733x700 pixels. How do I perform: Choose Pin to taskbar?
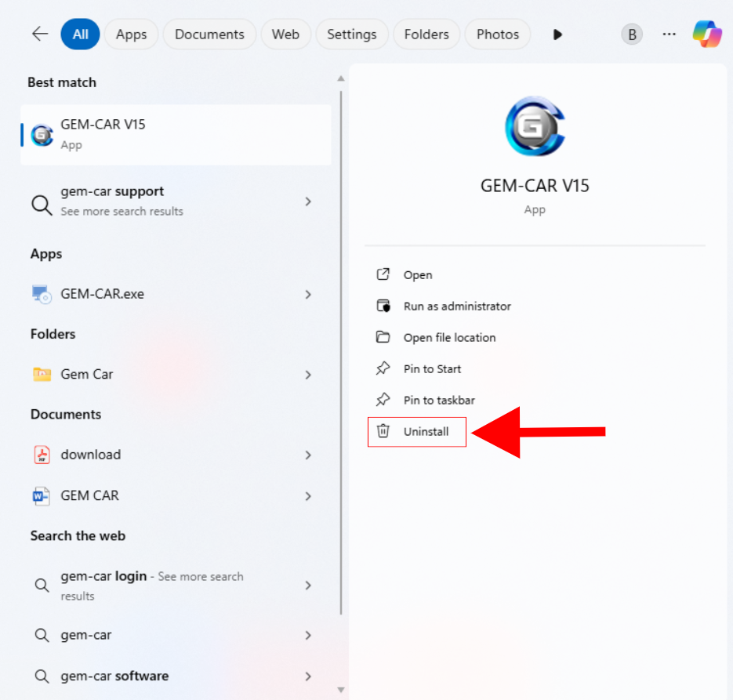click(x=440, y=400)
